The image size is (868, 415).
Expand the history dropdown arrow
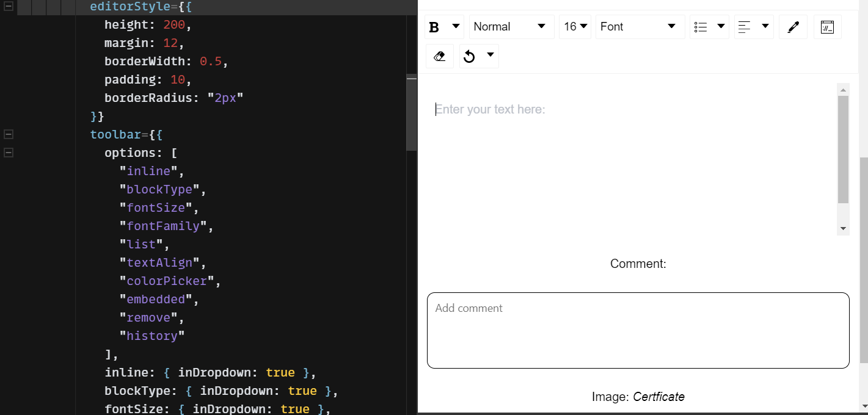(x=490, y=55)
